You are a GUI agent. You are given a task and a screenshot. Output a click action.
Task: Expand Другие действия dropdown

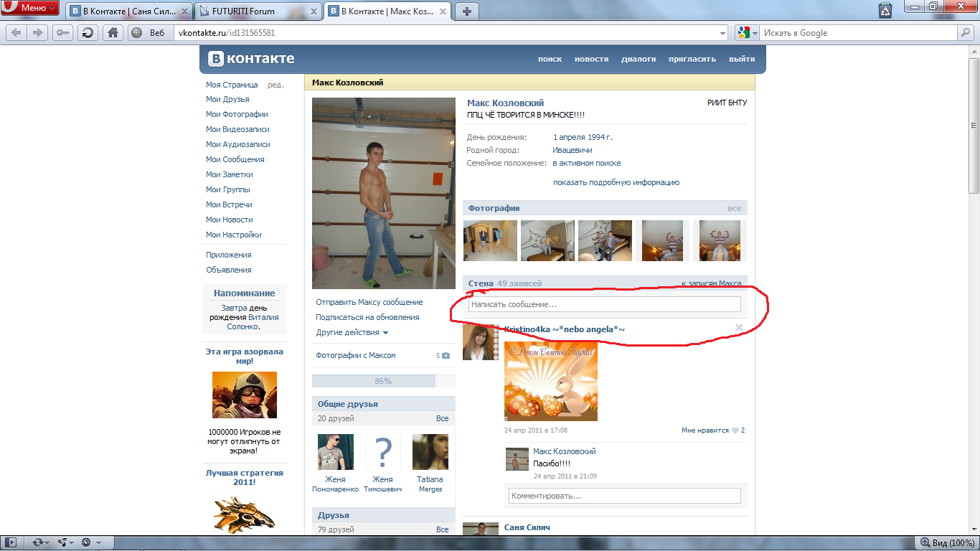point(352,332)
